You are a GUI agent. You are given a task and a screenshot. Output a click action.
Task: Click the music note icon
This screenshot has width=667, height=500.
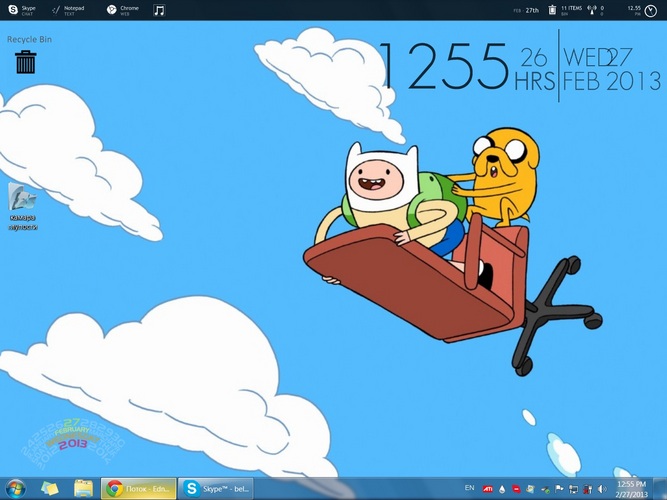click(x=159, y=10)
